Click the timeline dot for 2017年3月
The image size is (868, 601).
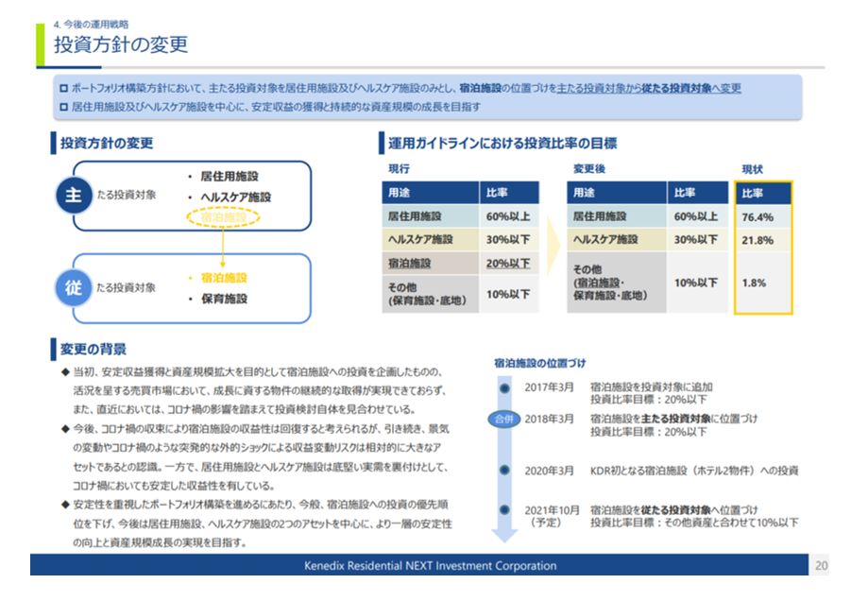[504, 388]
